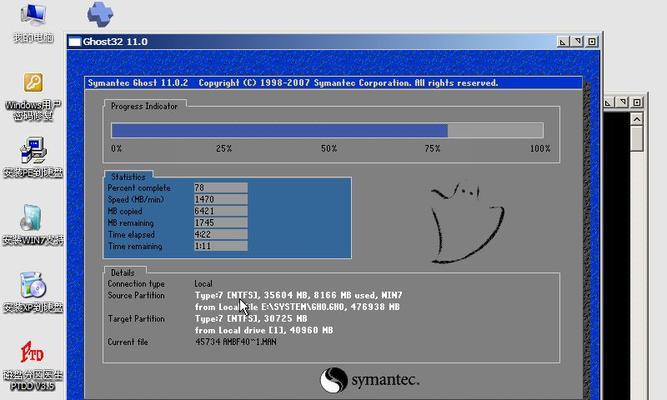
Task: Click the "Current file" label
Action: 128,342
